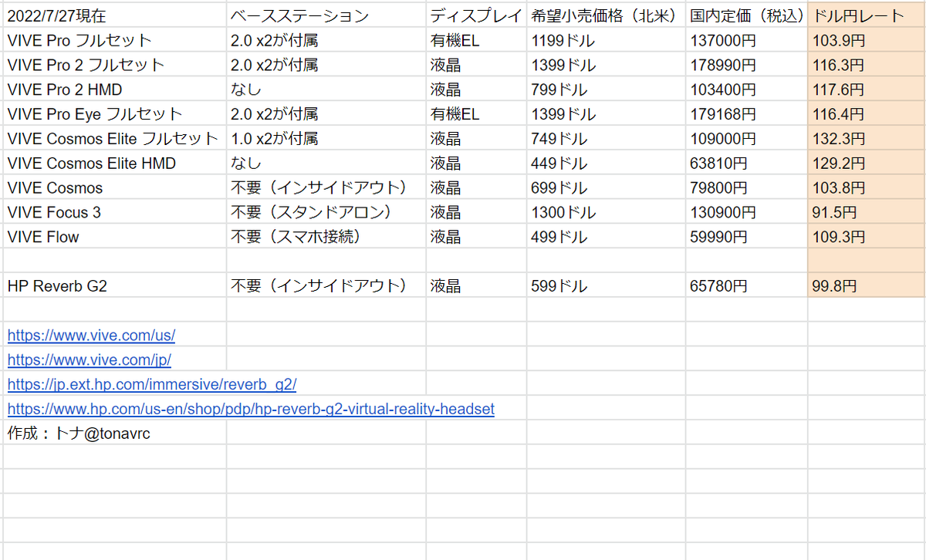This screenshot has width=926, height=560.
Task: Select the cell '59990円'
Action: pyautogui.click(x=747, y=238)
